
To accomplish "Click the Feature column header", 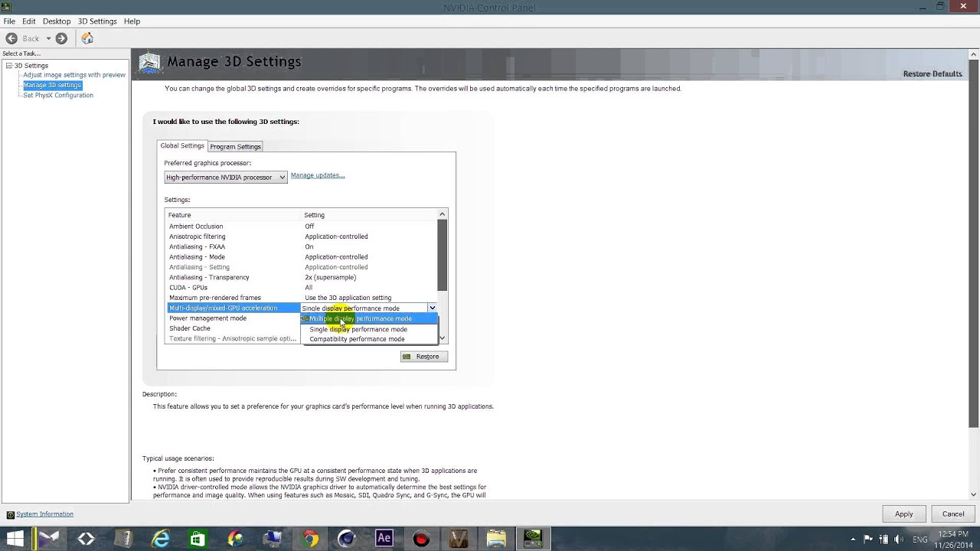I will tap(234, 215).
